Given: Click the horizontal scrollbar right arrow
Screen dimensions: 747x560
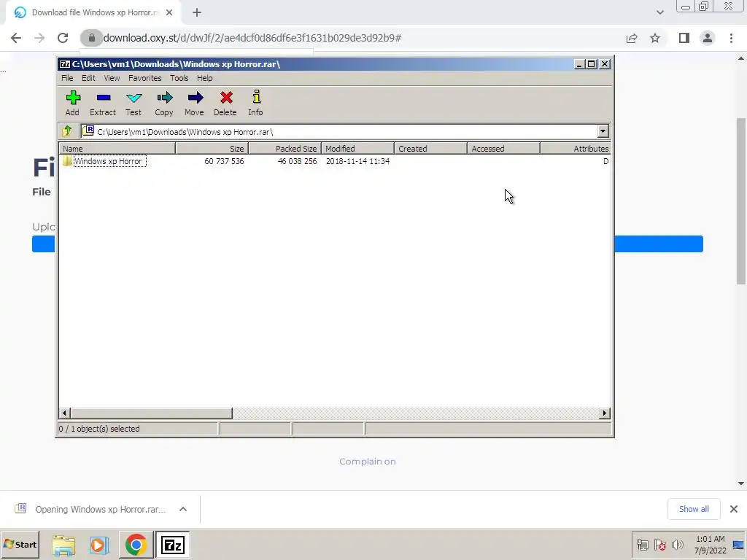Looking at the screenshot, I should [x=605, y=413].
